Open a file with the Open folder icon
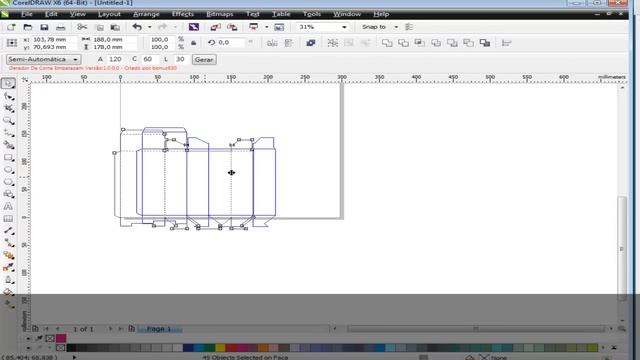The width and height of the screenshot is (640, 360). point(27,27)
